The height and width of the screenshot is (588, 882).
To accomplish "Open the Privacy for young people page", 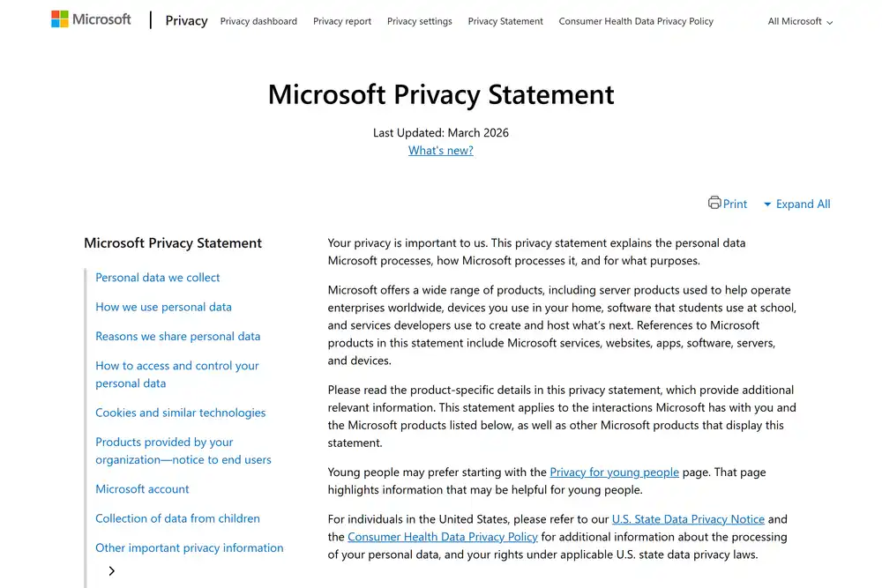I will [x=614, y=472].
